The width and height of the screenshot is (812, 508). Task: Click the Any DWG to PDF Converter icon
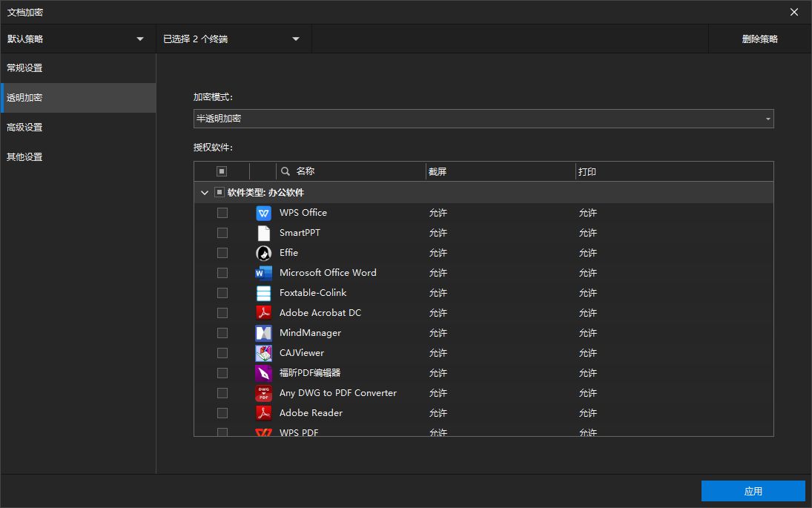coord(263,393)
